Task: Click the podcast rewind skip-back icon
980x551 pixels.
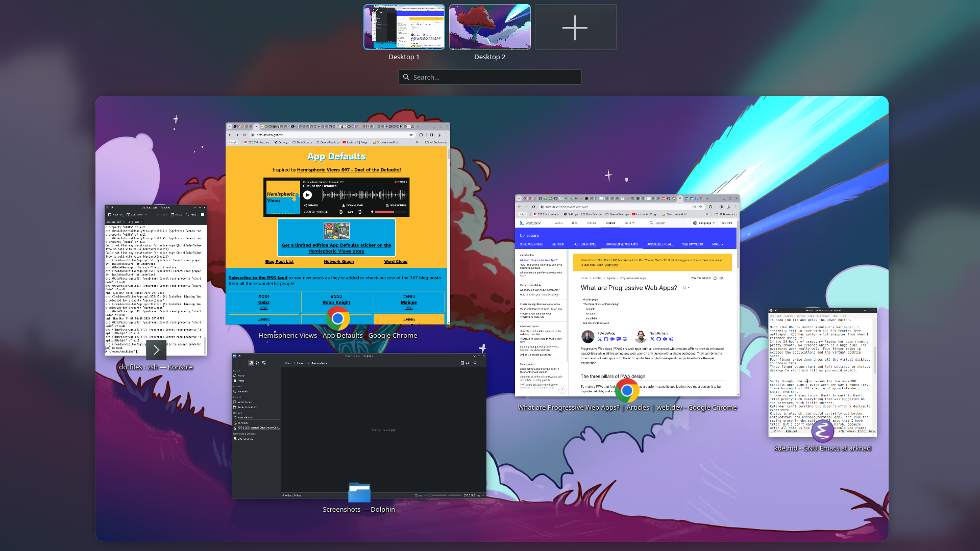Action: (x=340, y=212)
